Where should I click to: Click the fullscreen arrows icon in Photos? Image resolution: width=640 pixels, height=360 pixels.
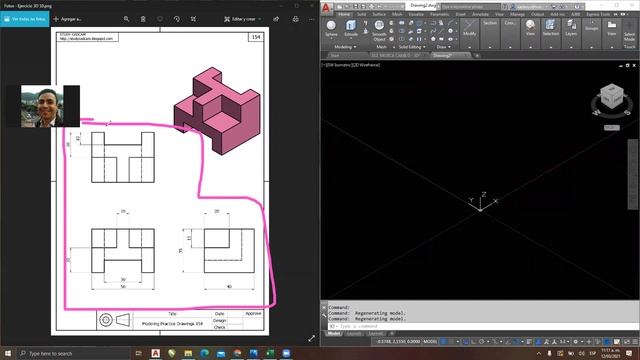pos(311,338)
